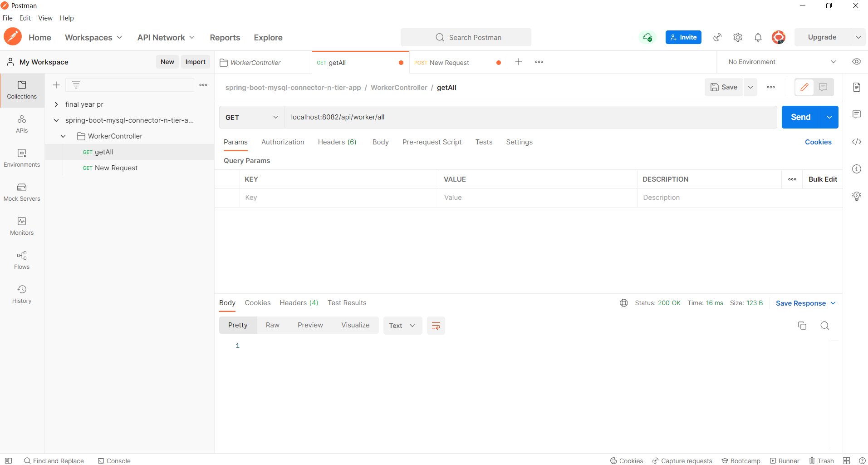Click the Postman logo icon
This screenshot has width=868, height=465.
point(13,37)
